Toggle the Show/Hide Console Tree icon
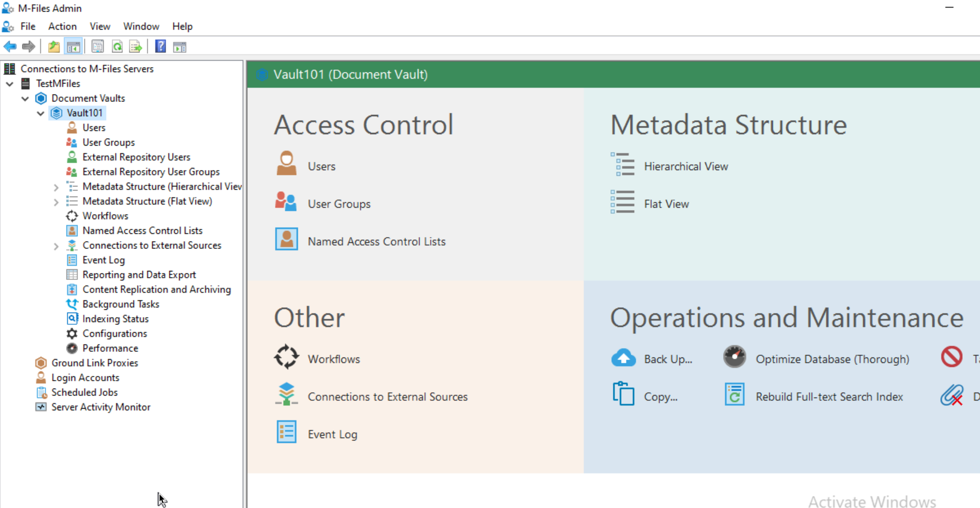Image resolution: width=980 pixels, height=508 pixels. (x=73, y=47)
